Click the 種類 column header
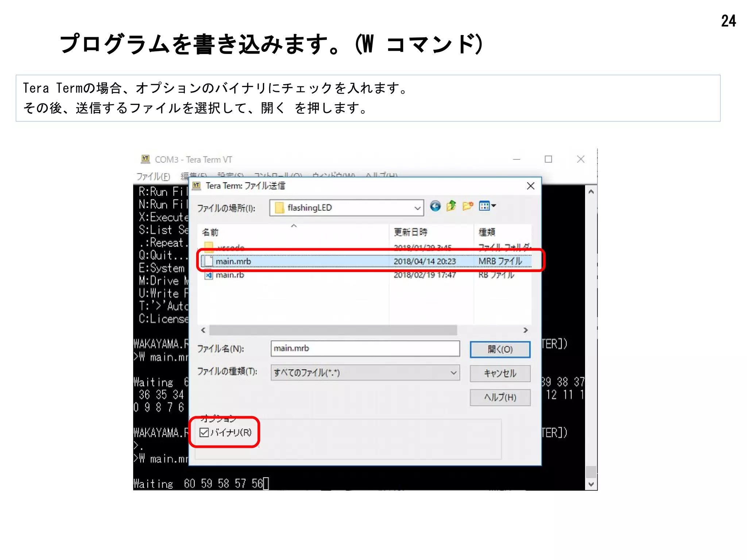The width and height of the screenshot is (747, 560). click(x=487, y=232)
